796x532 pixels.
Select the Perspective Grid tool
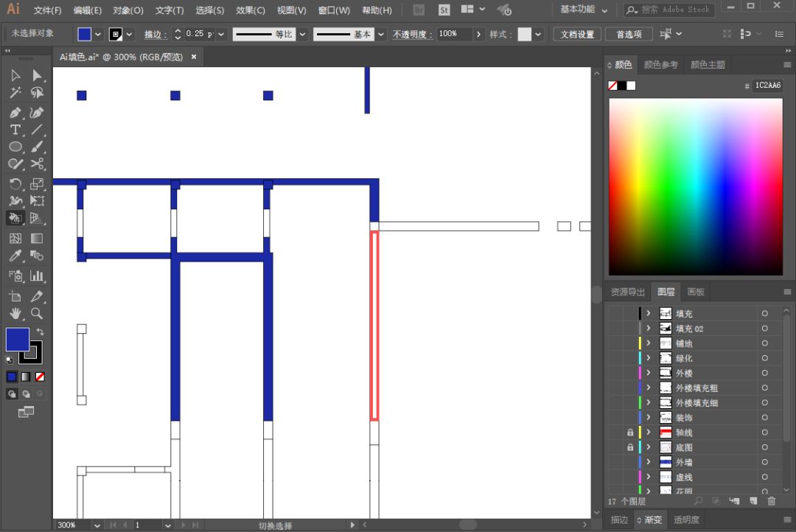(37, 218)
